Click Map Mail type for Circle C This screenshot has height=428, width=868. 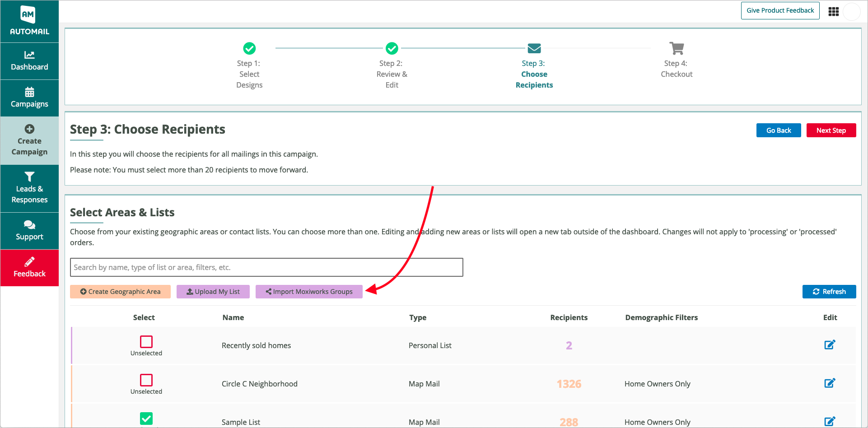point(424,384)
